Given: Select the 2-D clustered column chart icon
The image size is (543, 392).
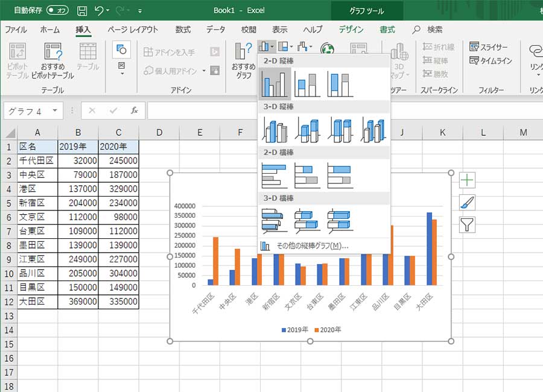Looking at the screenshot, I should (x=275, y=84).
